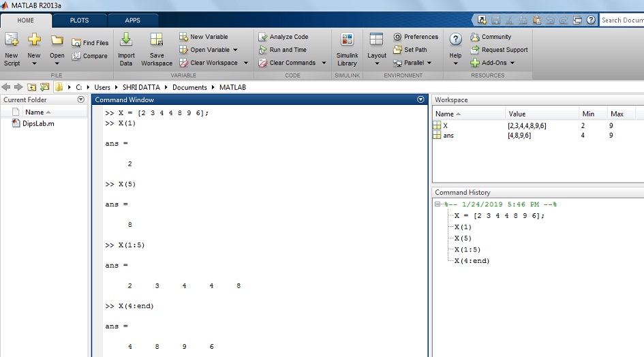
Task: Open the Simulink Library
Action: coord(347,42)
